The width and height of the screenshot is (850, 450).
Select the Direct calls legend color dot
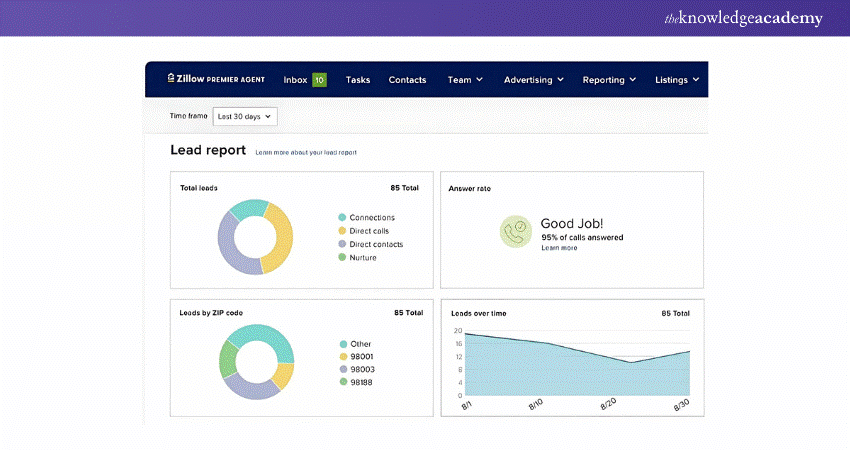pyautogui.click(x=342, y=231)
